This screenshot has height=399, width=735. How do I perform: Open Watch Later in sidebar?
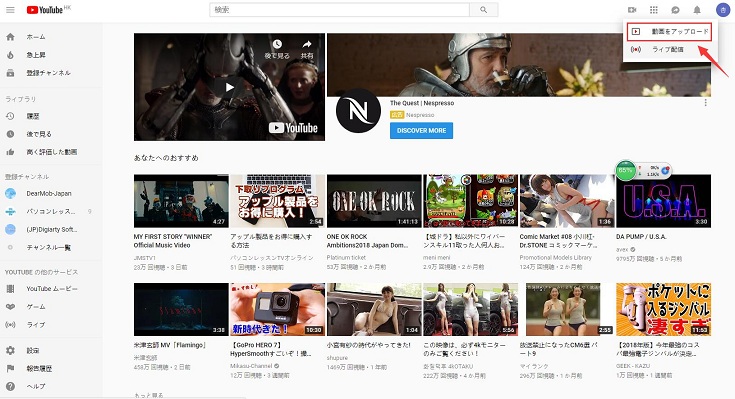52,134
